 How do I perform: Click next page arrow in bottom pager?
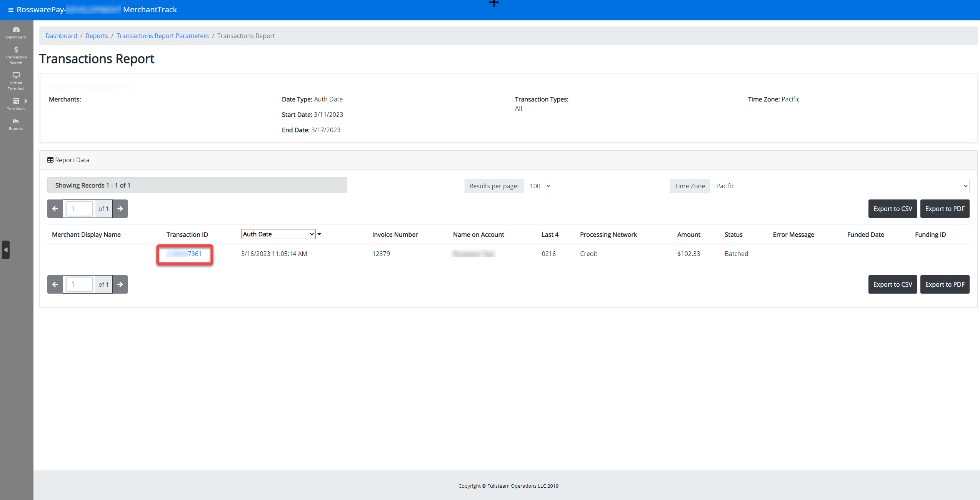pyautogui.click(x=120, y=284)
